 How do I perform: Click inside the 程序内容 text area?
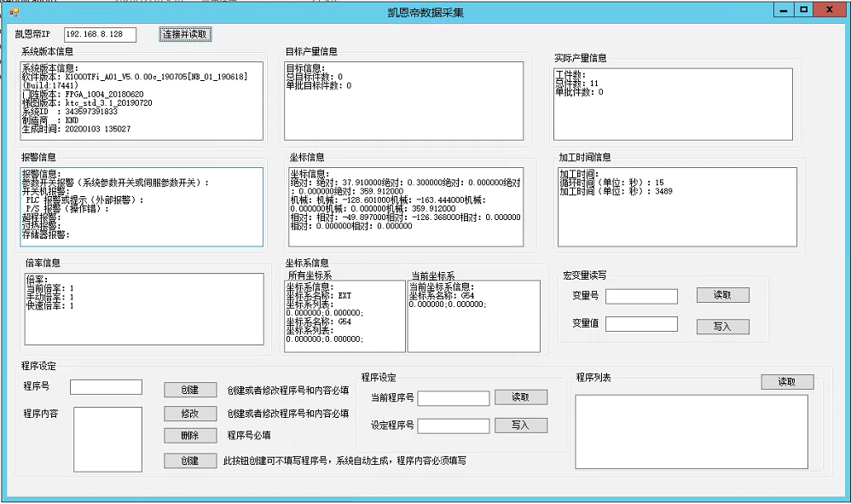pyautogui.click(x=107, y=439)
